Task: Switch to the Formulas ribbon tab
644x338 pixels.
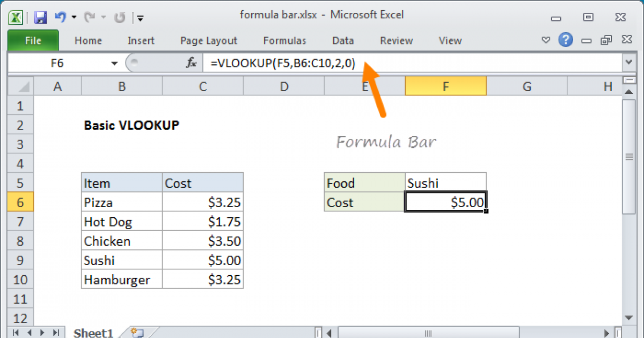Action: point(284,40)
